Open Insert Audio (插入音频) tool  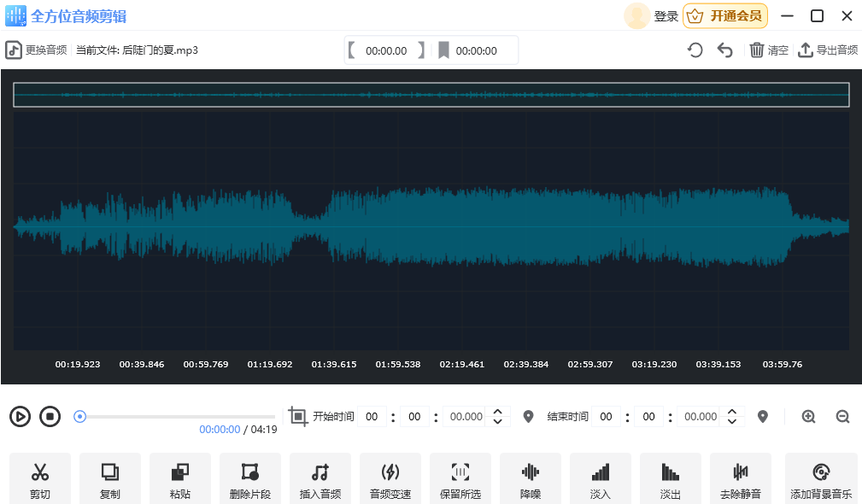tap(320, 478)
